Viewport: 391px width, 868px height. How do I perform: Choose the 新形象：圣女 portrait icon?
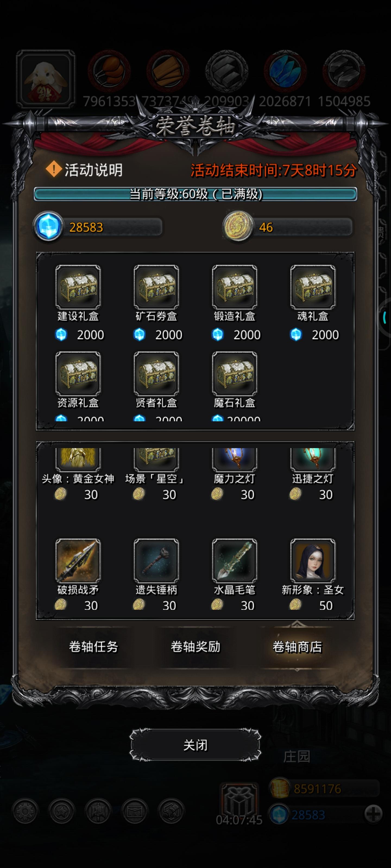(x=313, y=561)
